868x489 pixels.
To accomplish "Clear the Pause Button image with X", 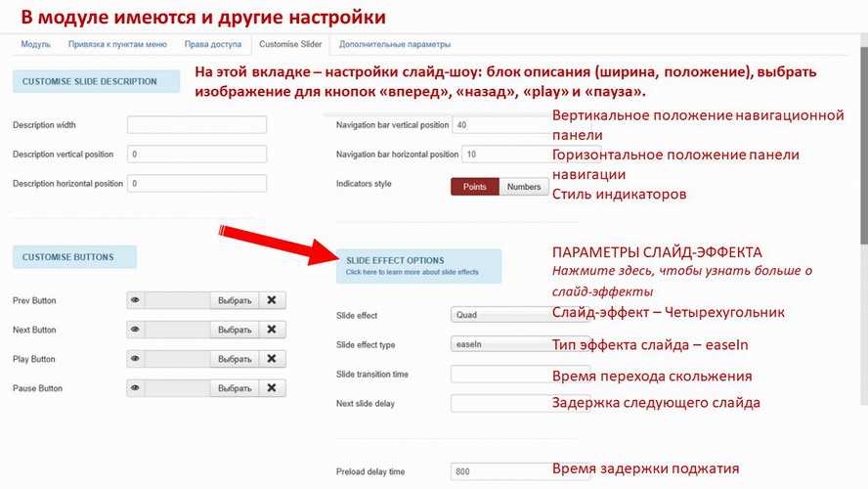I will tap(273, 388).
